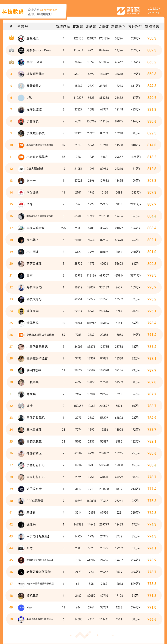Open the xd.newrank.cn link in header
Image resolution: width=167 pixels, height=644 pixels.
point(48,10)
